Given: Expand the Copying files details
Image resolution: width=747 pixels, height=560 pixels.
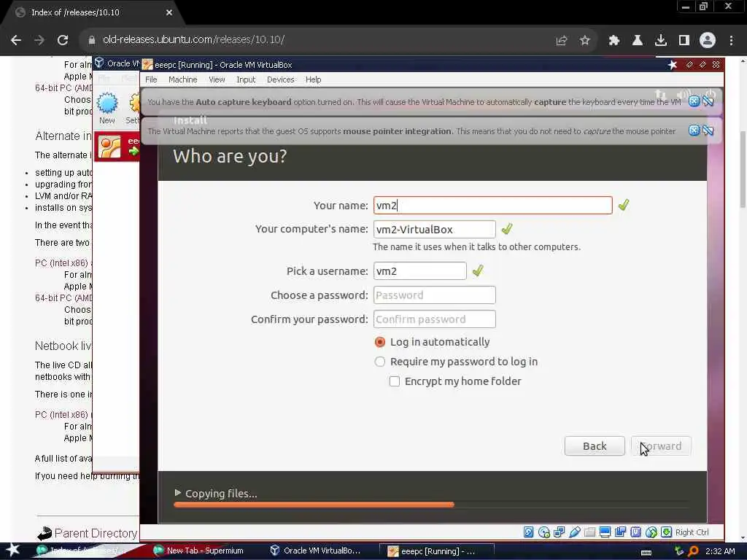Looking at the screenshot, I should point(178,493).
